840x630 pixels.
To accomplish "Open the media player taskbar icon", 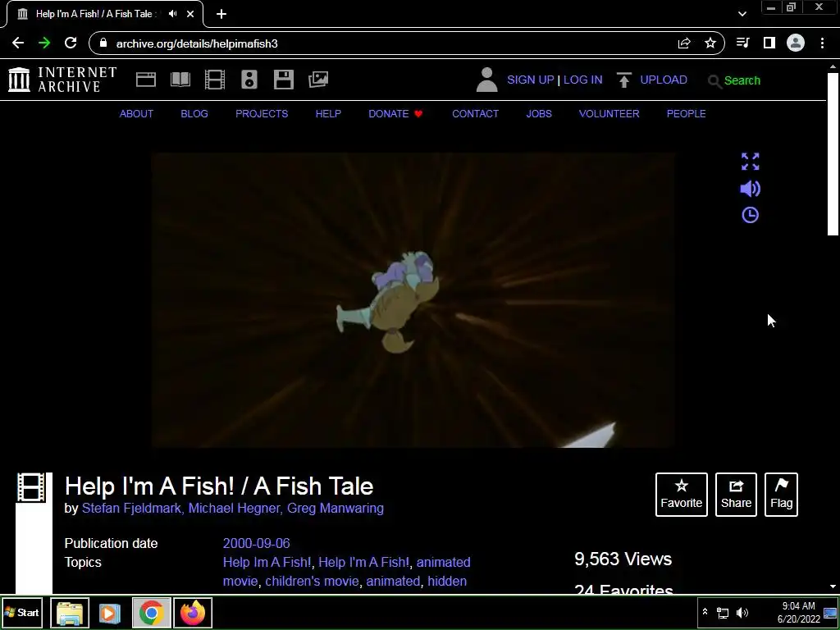I will pyautogui.click(x=109, y=613).
